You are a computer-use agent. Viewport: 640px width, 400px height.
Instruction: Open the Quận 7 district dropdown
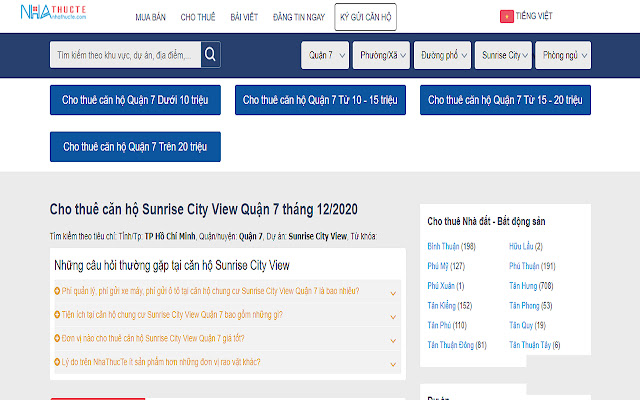[x=325, y=55]
